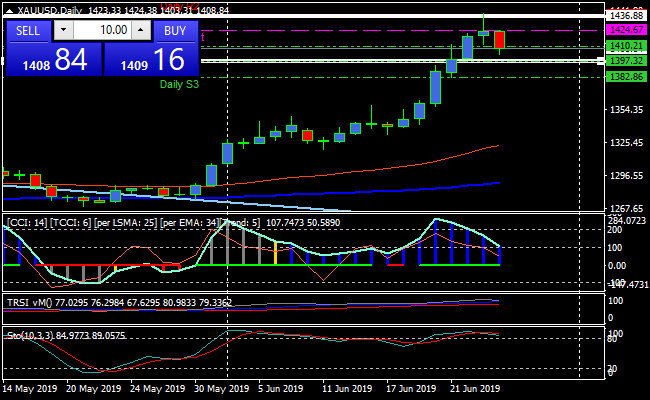The height and width of the screenshot is (400, 650).
Task: Click the SELL button
Action: [x=28, y=31]
